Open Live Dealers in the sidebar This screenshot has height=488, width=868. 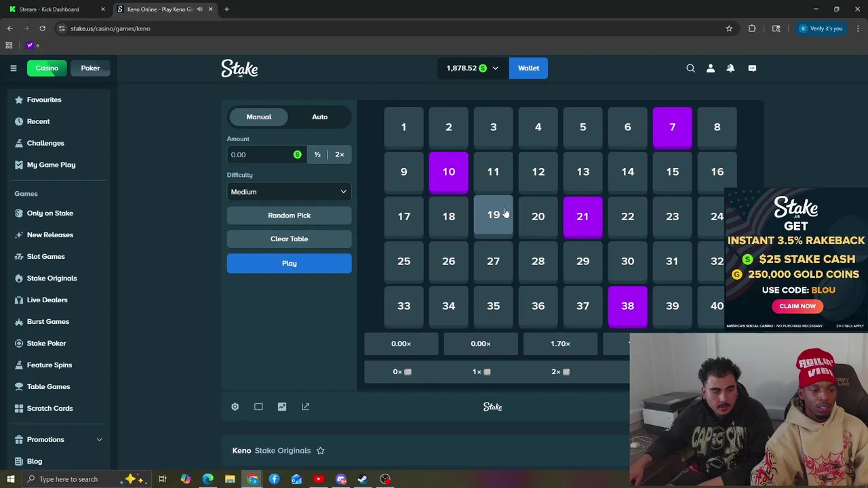(x=58, y=300)
